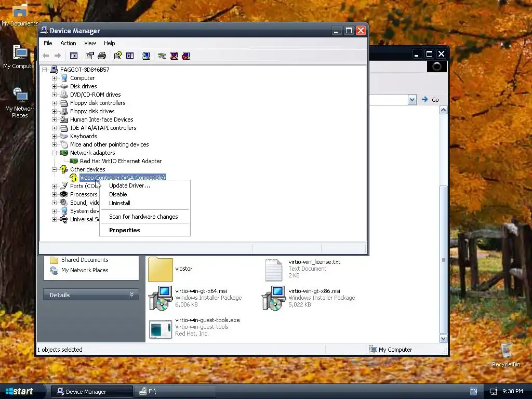
Task: Expand Mice and other pointing devices
Action: tap(54, 144)
